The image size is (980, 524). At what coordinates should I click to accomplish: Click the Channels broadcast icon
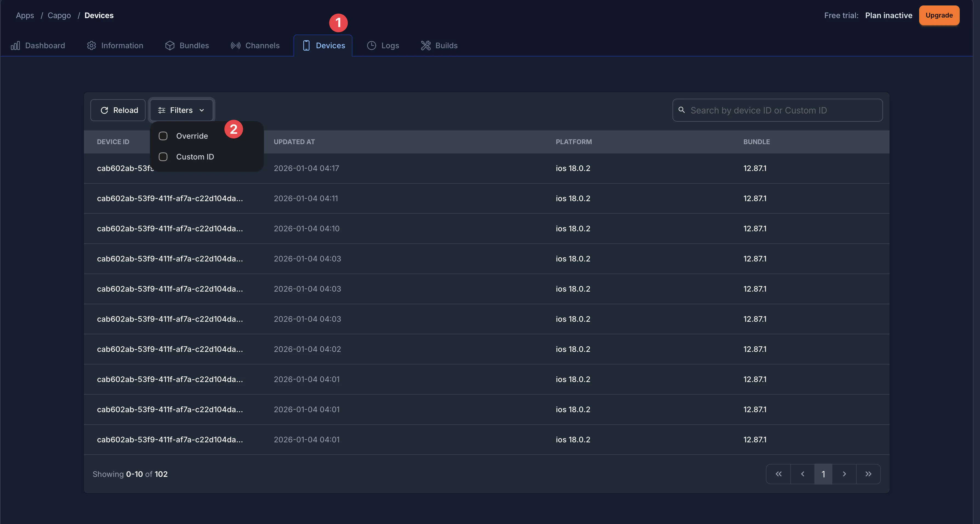tap(235, 46)
